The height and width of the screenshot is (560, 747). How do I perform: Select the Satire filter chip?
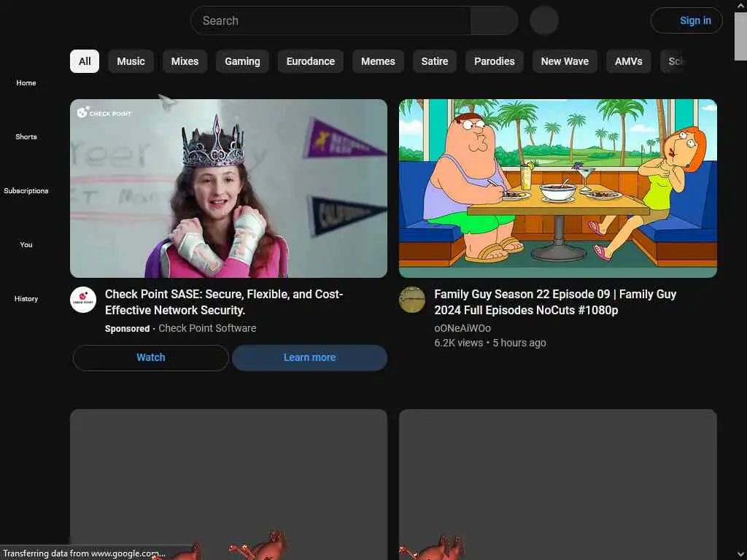click(x=435, y=61)
